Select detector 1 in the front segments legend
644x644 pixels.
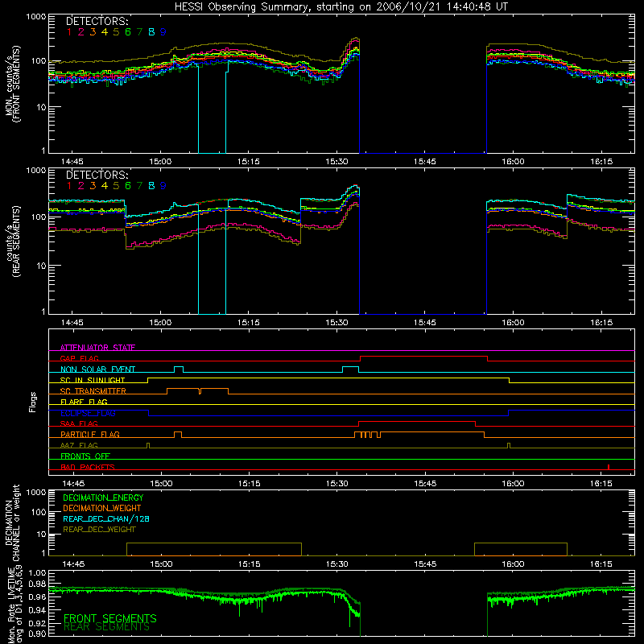[x=69, y=32]
